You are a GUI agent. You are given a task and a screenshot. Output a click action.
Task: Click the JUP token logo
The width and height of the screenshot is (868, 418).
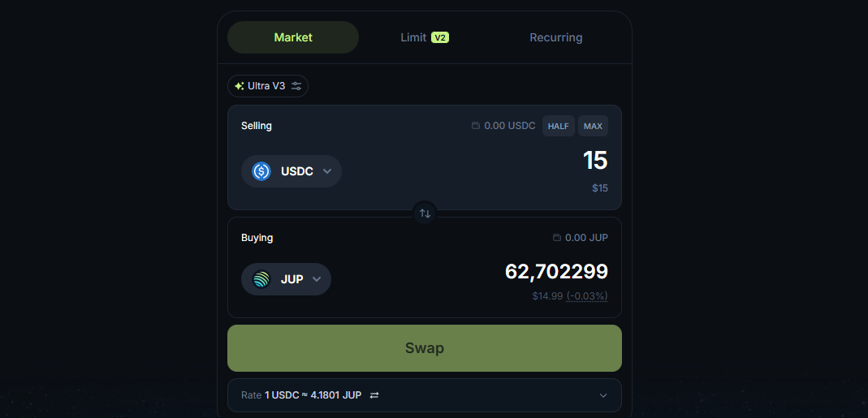coord(261,279)
